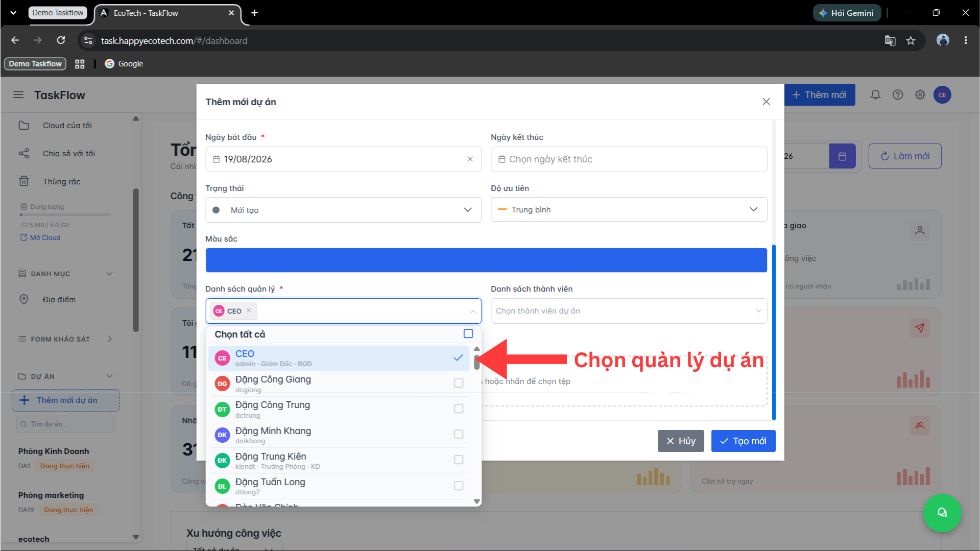Image resolution: width=980 pixels, height=551 pixels.
Task: Pick the blue Màu sắc color bar
Action: [x=486, y=260]
